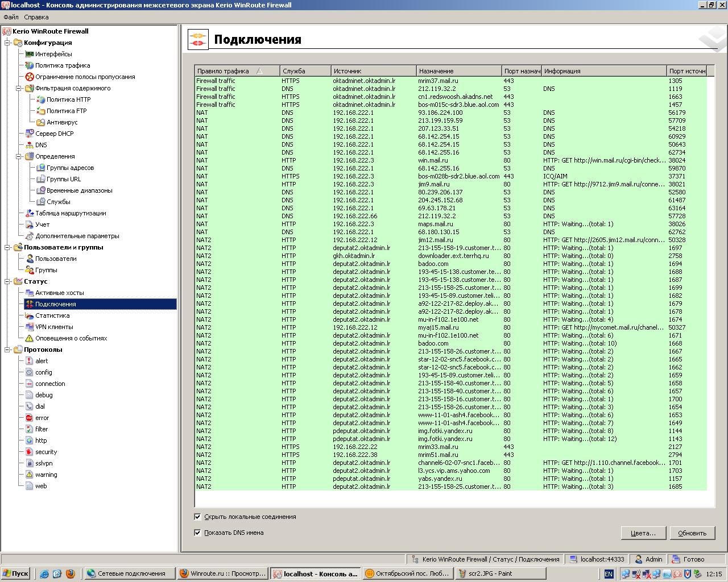Open the Справка menu

point(36,17)
